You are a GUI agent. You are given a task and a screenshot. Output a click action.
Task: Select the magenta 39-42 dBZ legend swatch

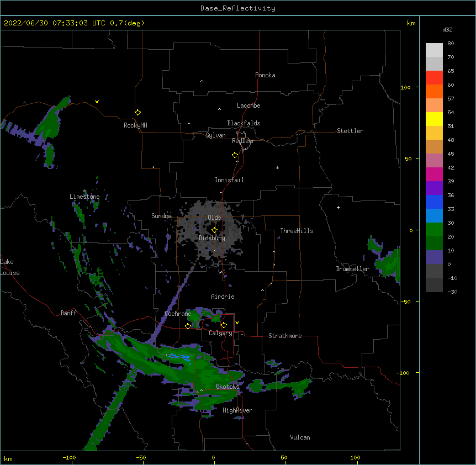[434, 174]
